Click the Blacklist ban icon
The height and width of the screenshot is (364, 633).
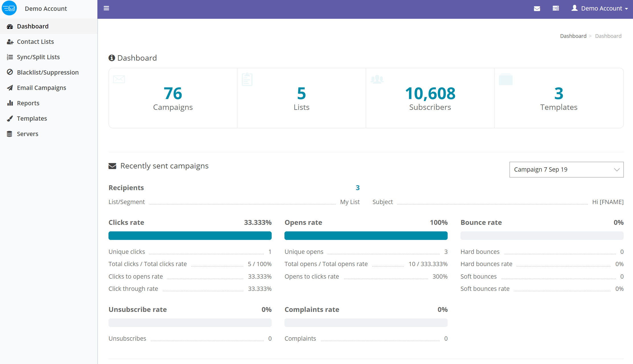pyautogui.click(x=10, y=72)
